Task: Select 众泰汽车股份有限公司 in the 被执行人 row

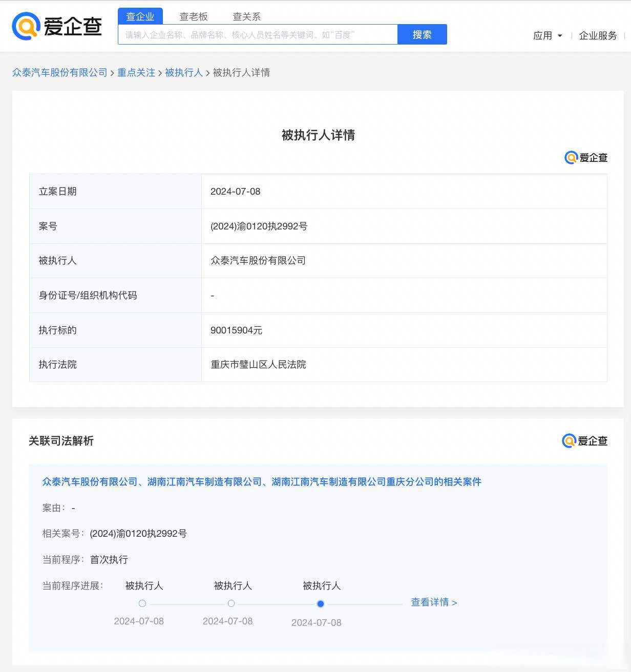Action: pyautogui.click(x=258, y=260)
